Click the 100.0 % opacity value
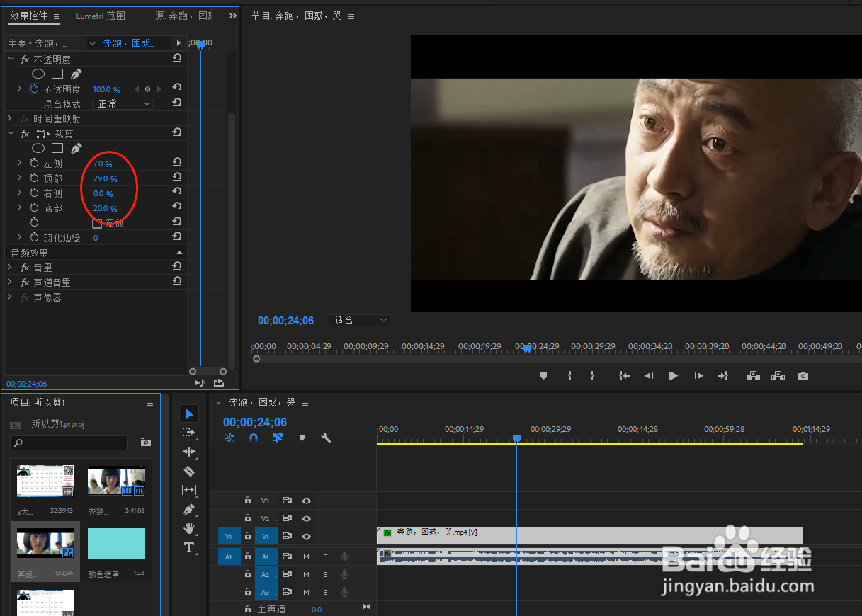 point(107,89)
